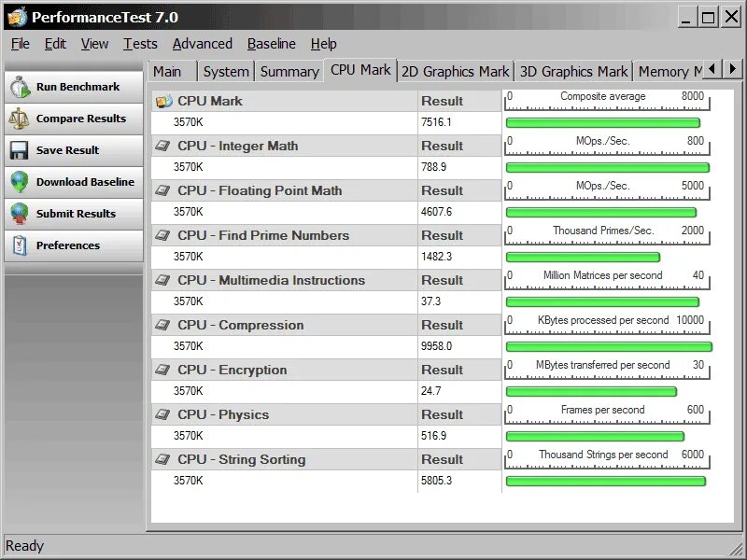Open the Advanced menu

click(202, 44)
